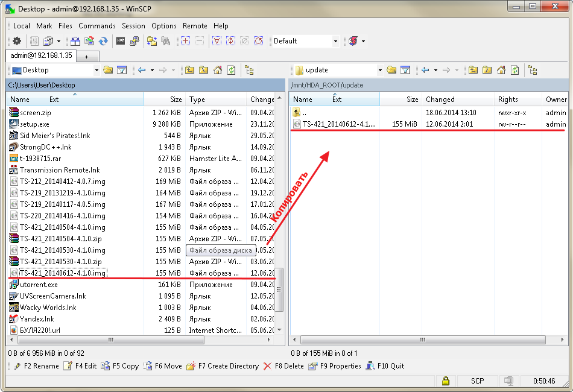The image size is (573, 392).
Task: Open remote back history dropdown arrow
Action: pos(435,70)
